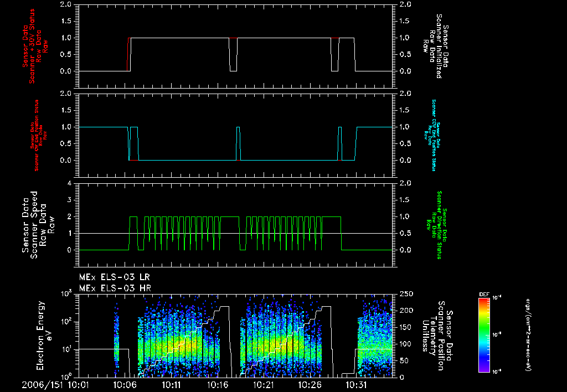The image size is (567, 392).
Task: Click the 10:16 time axis label
Action: point(217,385)
